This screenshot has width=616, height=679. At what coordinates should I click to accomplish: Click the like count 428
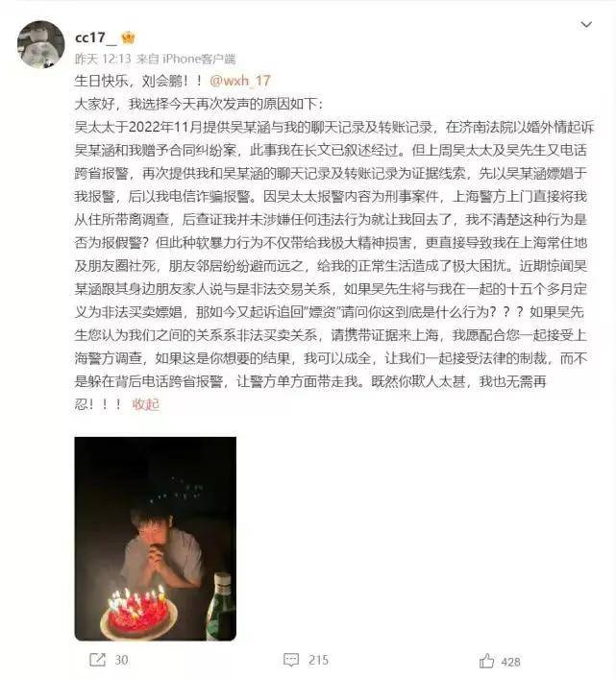(510, 662)
